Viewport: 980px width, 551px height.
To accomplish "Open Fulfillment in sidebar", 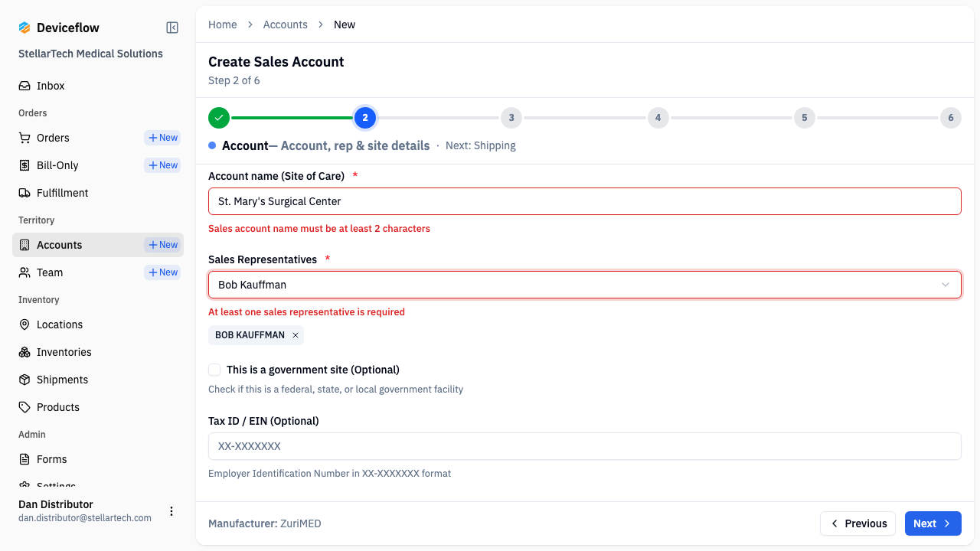I will click(98, 193).
